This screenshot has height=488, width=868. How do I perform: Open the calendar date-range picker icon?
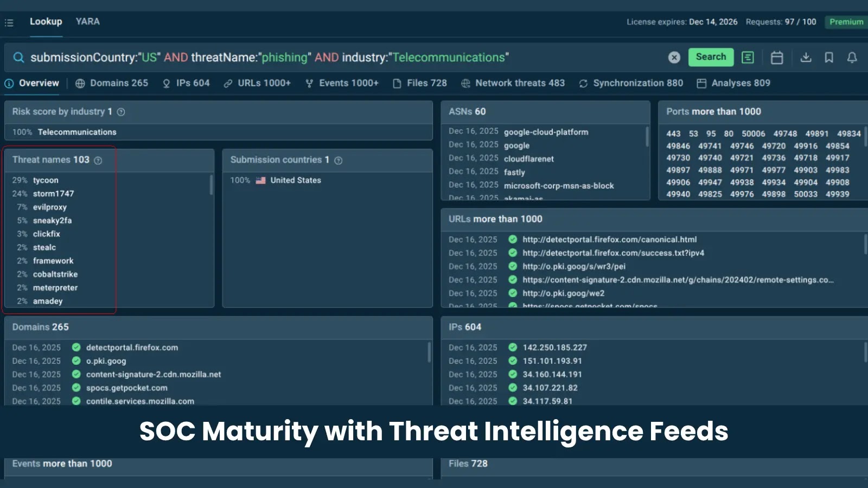pos(777,57)
